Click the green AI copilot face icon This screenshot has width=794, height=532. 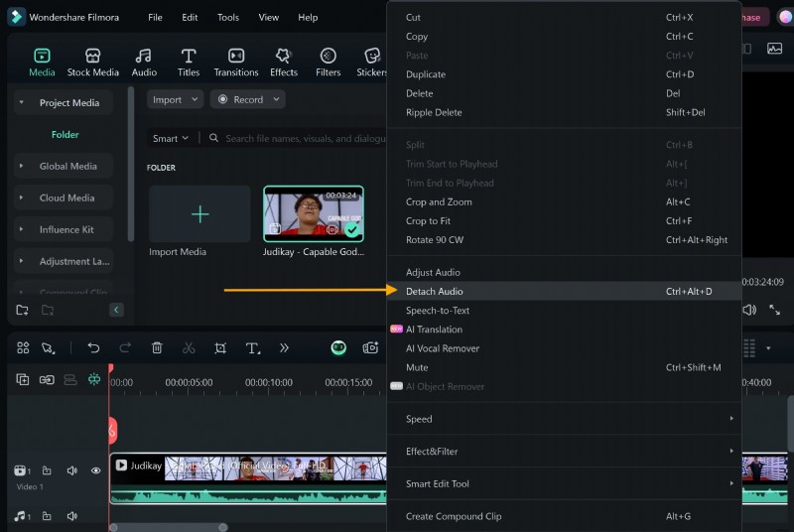pyautogui.click(x=338, y=347)
